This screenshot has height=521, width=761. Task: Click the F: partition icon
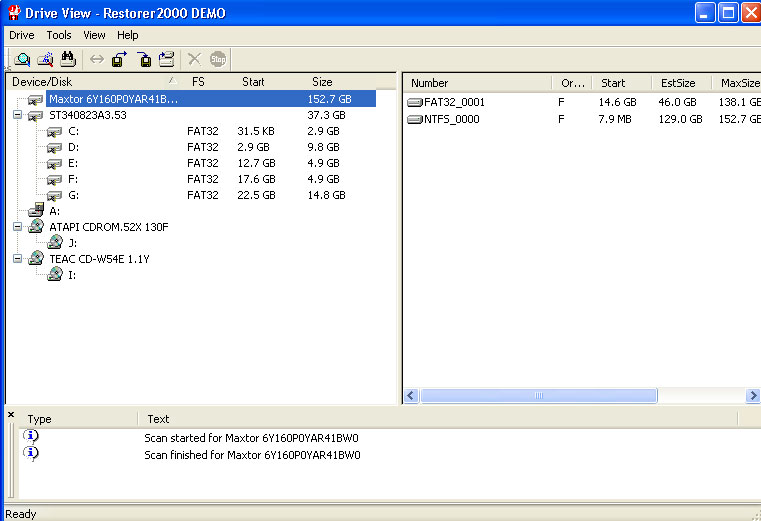[54, 180]
